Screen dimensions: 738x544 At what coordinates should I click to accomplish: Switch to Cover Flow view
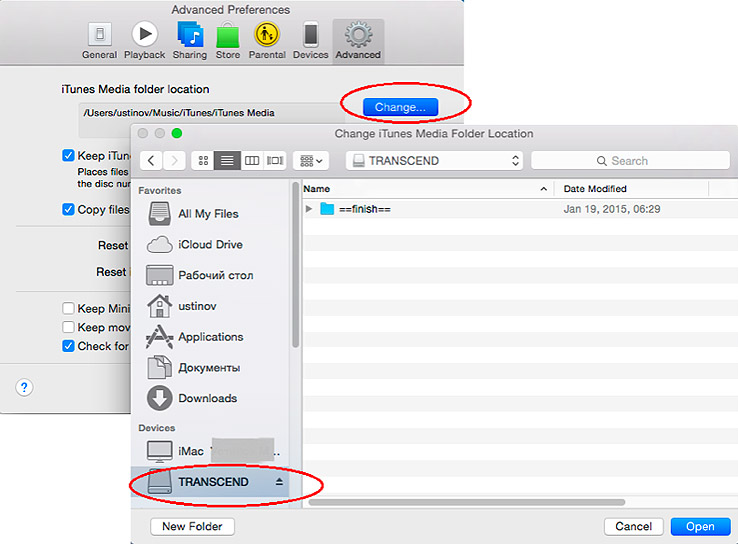[275, 160]
